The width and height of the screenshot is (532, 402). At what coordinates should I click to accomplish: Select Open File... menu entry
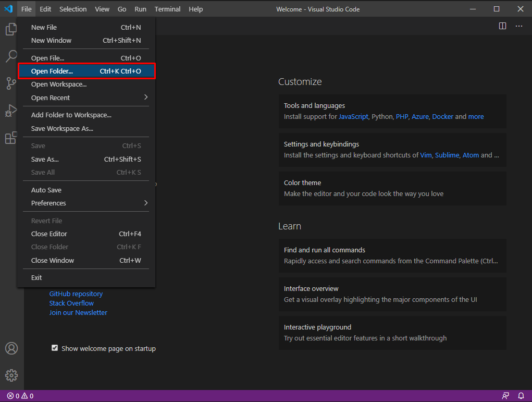(86, 58)
